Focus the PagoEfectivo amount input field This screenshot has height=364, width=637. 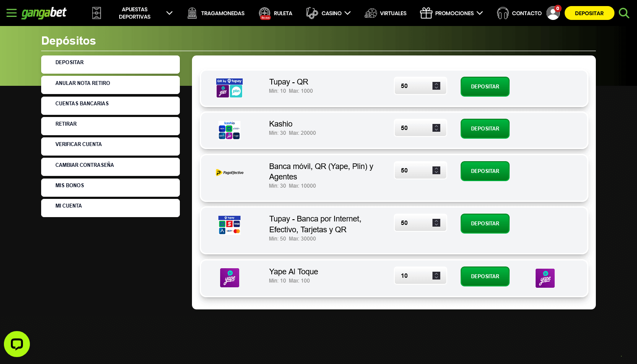[420, 170]
